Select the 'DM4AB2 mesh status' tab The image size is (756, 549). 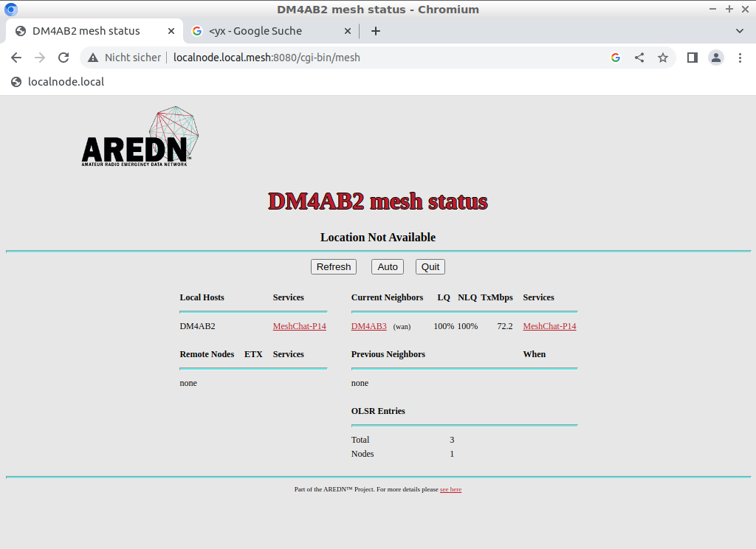(x=86, y=31)
